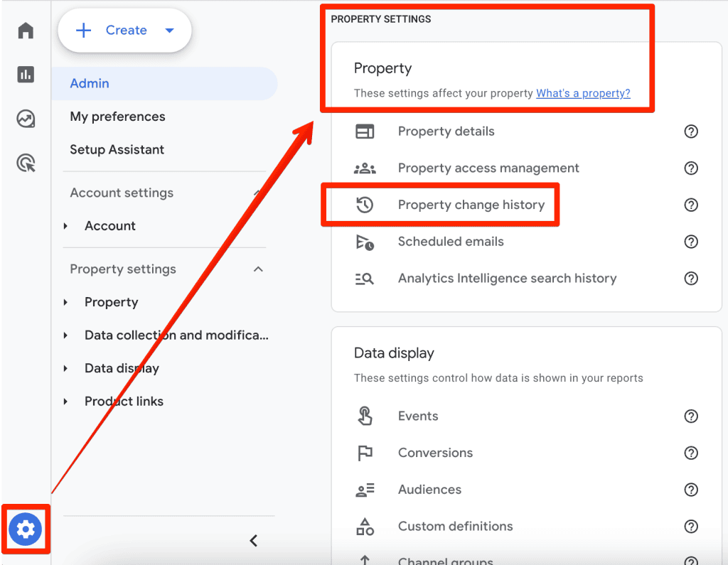Open the Property change history clock icon
The image size is (728, 565).
pos(365,205)
